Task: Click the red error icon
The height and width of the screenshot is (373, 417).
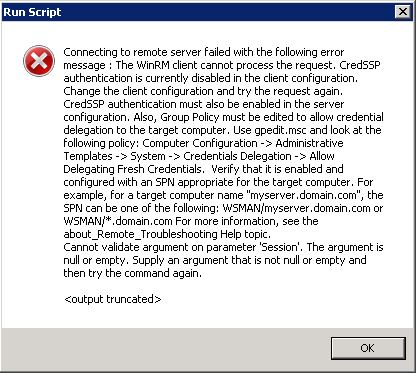Action: point(39,61)
